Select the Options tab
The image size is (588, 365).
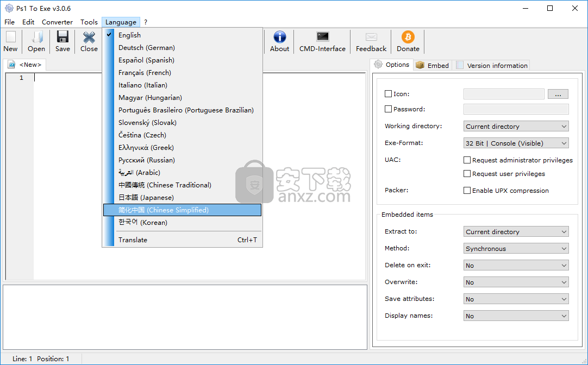391,65
